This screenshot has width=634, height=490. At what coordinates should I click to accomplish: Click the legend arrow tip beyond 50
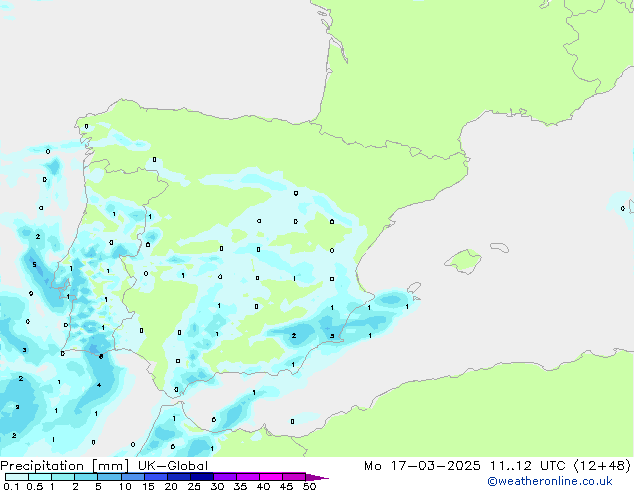pos(317,477)
